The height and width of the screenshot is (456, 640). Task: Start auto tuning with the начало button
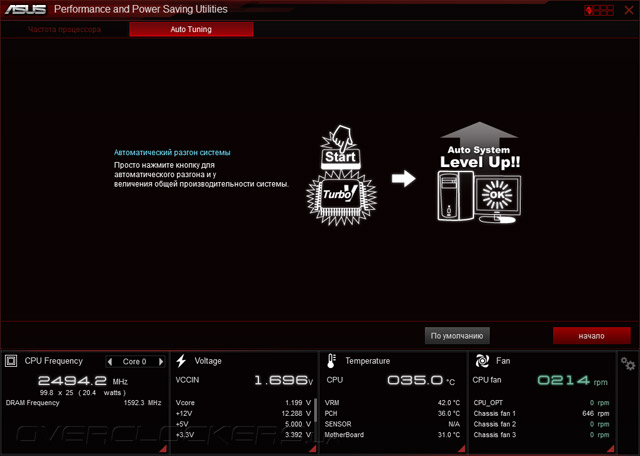[591, 336]
